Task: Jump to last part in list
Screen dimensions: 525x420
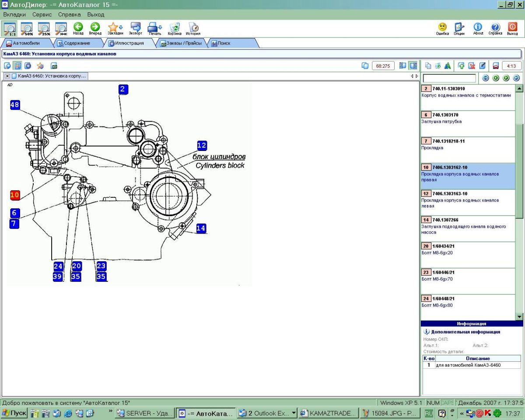Action: pos(516,78)
